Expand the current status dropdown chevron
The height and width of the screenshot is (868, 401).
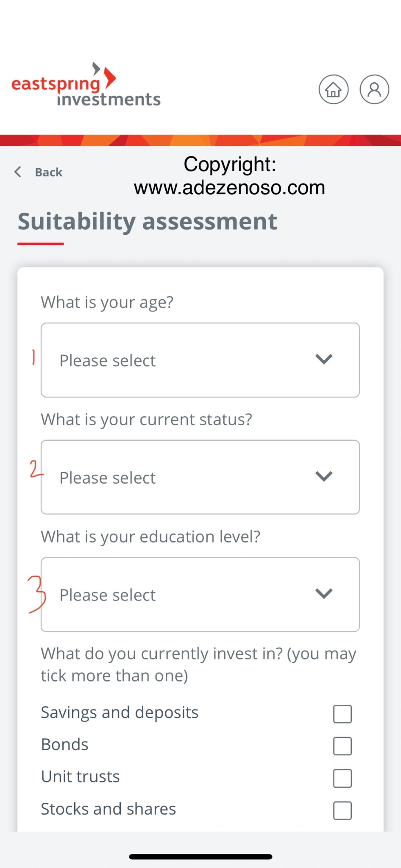324,476
